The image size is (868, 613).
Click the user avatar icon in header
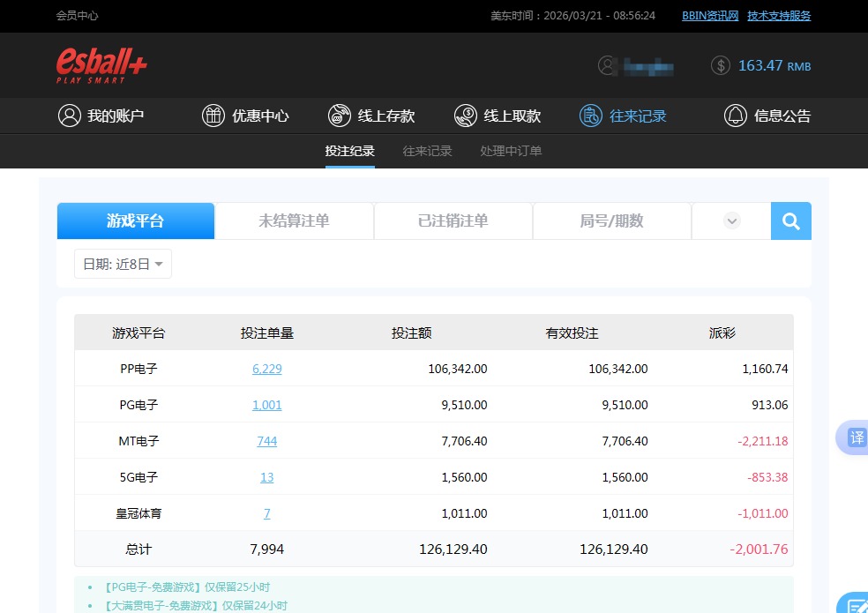(607, 65)
